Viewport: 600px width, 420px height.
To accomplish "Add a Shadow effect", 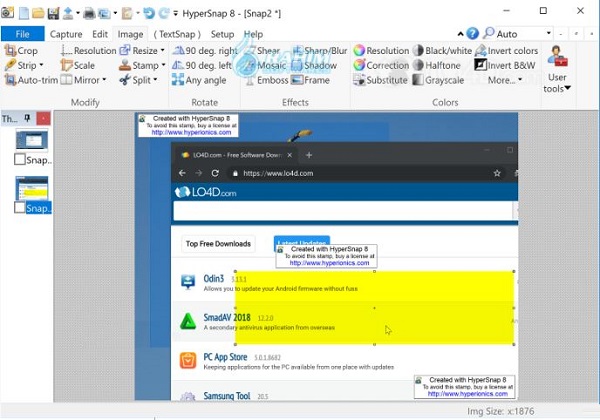I will tap(314, 65).
